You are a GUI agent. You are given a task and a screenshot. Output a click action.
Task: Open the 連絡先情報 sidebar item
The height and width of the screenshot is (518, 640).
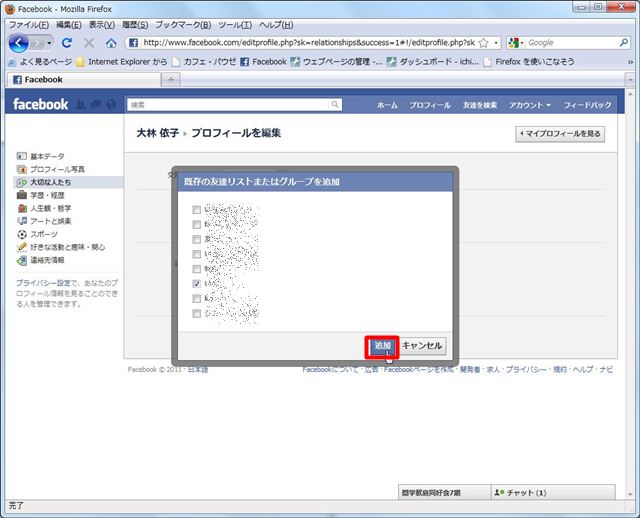(x=41, y=260)
